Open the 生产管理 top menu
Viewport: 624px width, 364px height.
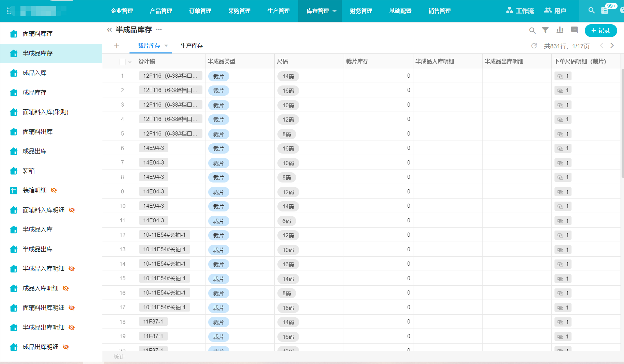click(278, 11)
